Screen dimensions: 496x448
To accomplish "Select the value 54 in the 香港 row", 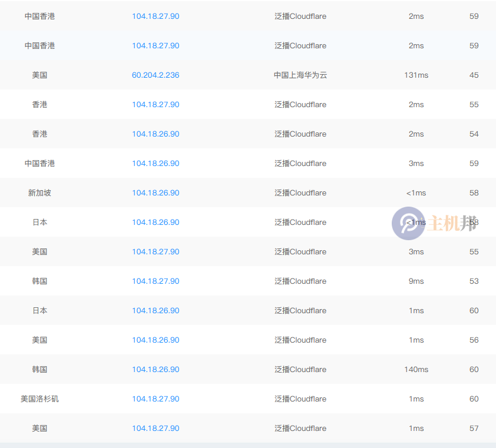I will tap(474, 134).
